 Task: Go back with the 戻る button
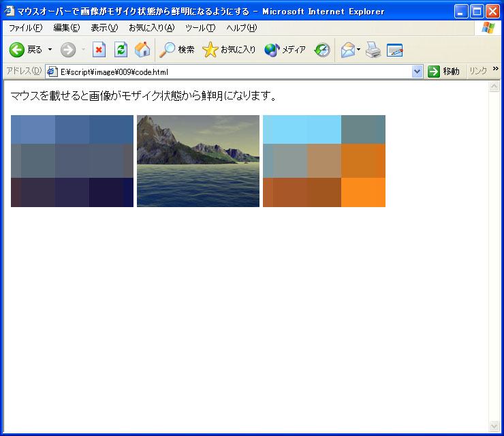click(26, 50)
